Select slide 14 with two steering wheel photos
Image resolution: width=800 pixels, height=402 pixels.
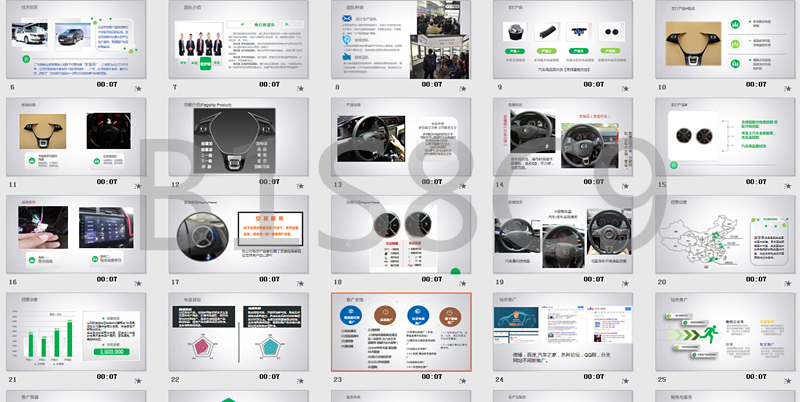point(563,137)
